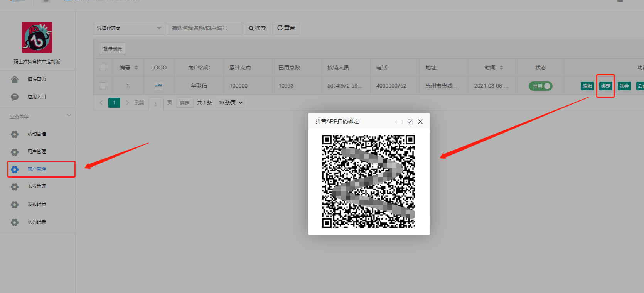
Task: Click merchant name 华联信 cell
Action: 199,86
